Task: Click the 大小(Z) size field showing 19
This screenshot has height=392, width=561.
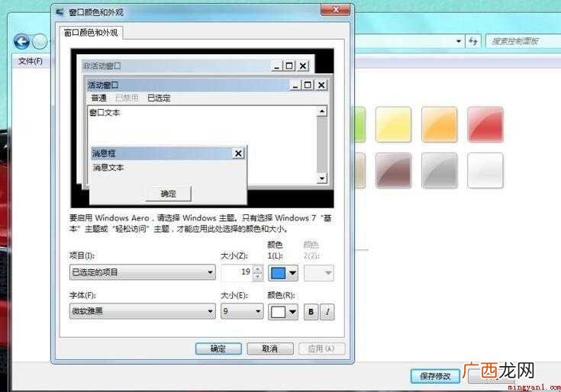Action: [x=237, y=272]
